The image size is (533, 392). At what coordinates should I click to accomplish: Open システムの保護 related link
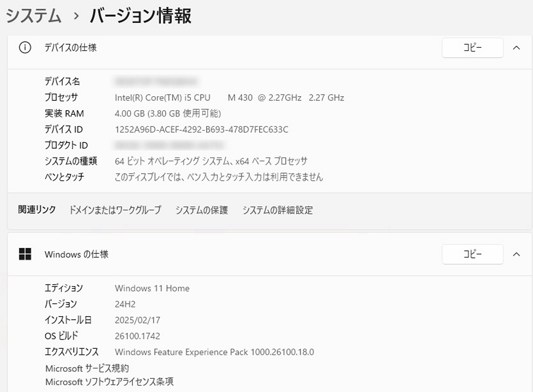pyautogui.click(x=201, y=210)
